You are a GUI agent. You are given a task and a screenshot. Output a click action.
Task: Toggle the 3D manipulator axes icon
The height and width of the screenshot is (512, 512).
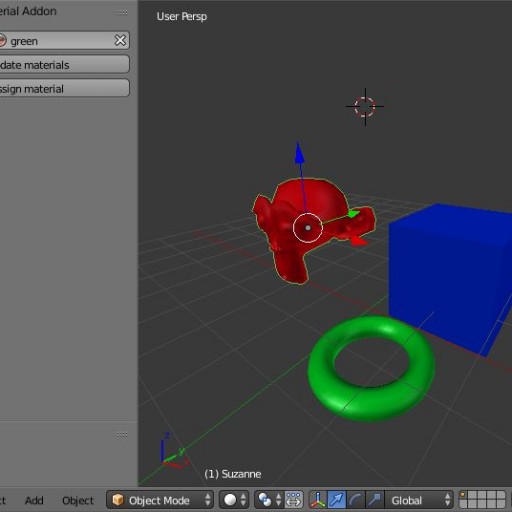[318, 500]
